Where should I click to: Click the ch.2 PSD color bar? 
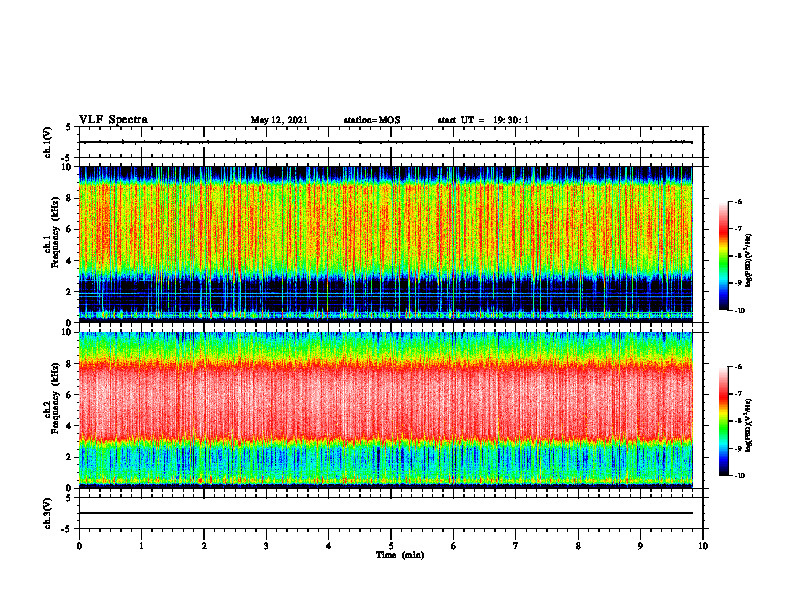point(724,421)
